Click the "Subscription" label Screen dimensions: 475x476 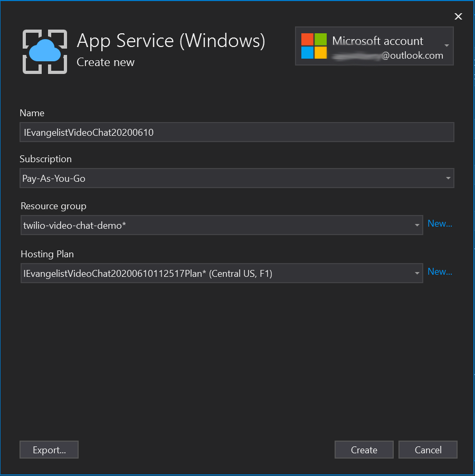(x=45, y=159)
